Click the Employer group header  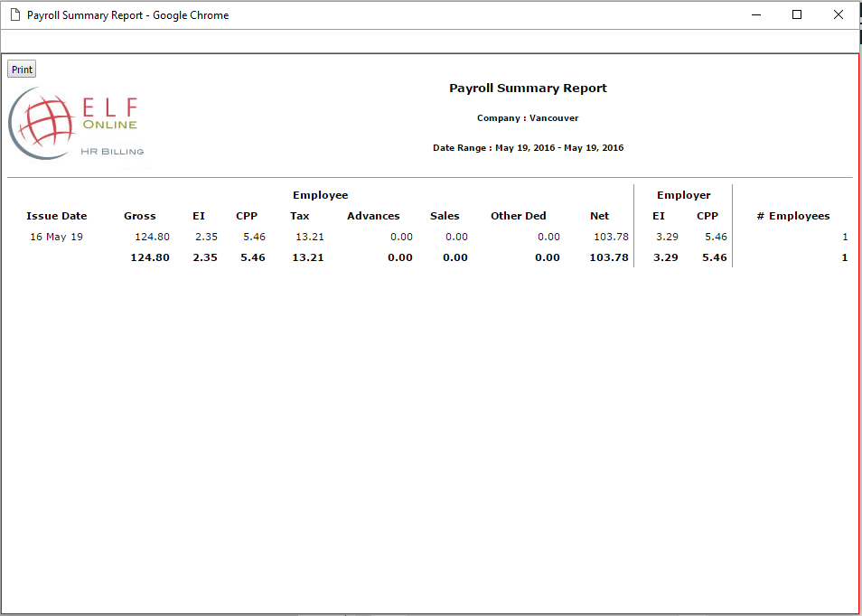pos(683,195)
